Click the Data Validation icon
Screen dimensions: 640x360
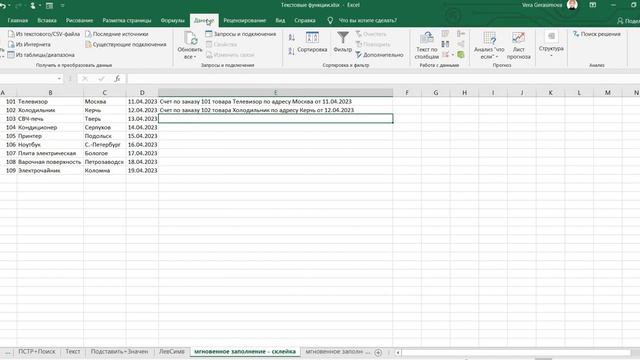coord(445,54)
